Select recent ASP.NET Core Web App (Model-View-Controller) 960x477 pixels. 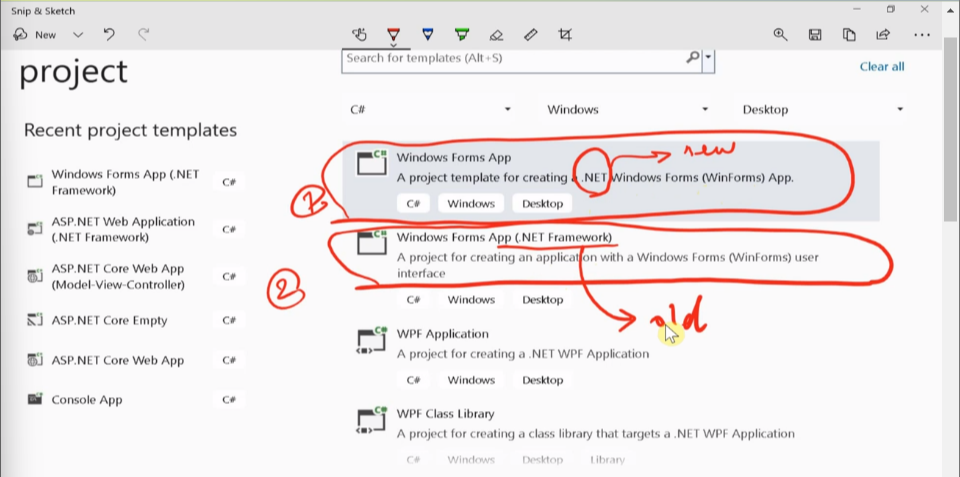coord(135,276)
